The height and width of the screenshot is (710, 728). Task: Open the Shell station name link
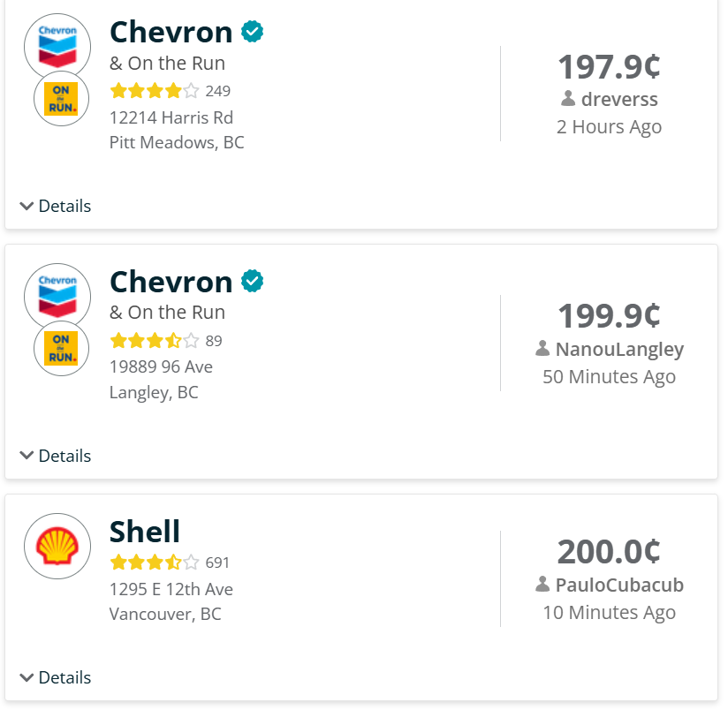[x=144, y=532]
